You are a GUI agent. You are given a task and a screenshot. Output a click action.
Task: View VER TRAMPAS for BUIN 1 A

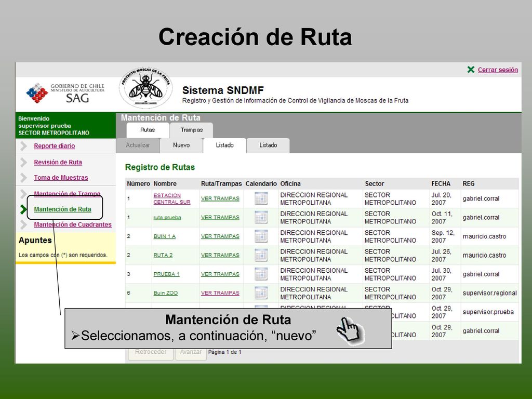(220, 236)
